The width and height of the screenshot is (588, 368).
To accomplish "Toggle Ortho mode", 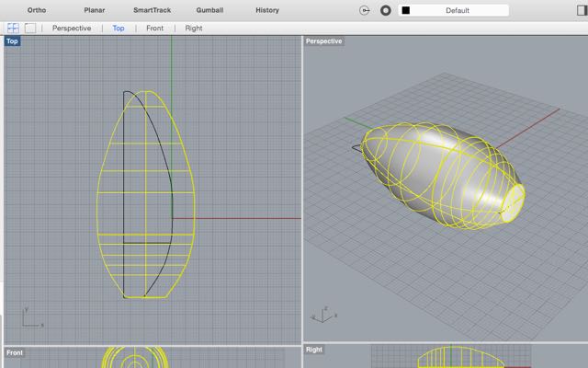I will click(x=37, y=10).
